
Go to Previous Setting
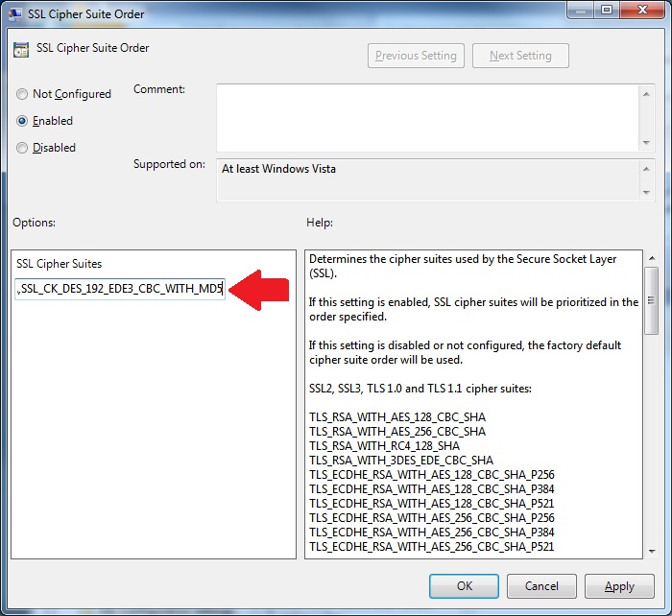[417, 56]
